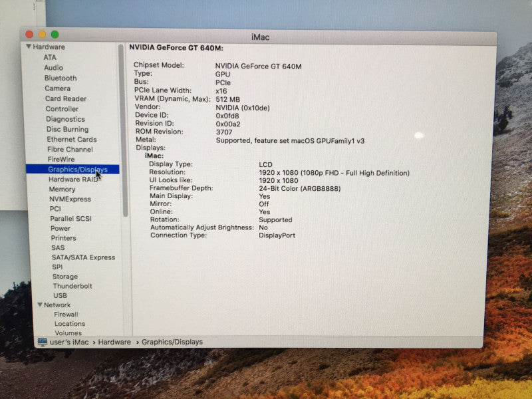Click Hardware in the path bar
Image resolution: width=532 pixels, height=399 pixels.
click(x=114, y=342)
